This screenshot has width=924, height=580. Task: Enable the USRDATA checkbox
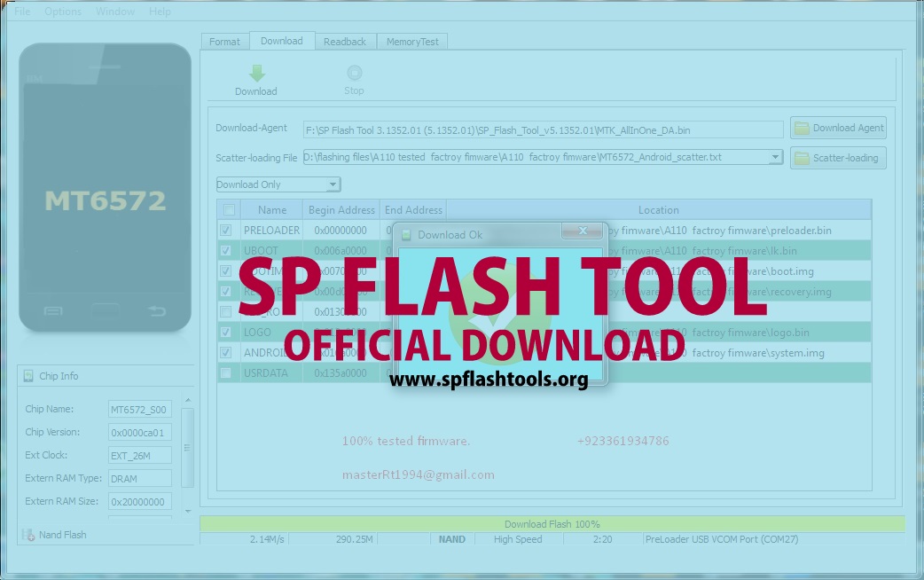tap(226, 372)
